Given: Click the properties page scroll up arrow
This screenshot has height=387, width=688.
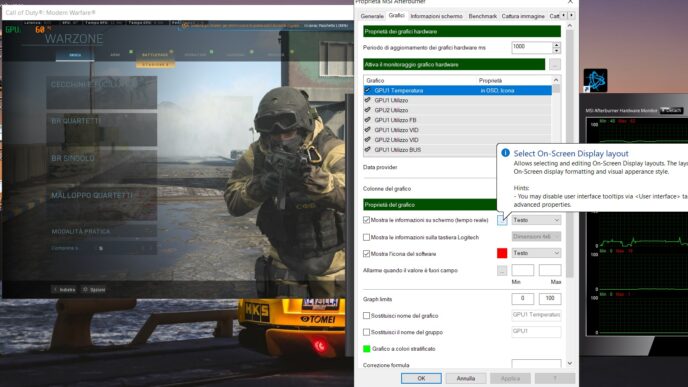Looking at the screenshot, I should 570,26.
